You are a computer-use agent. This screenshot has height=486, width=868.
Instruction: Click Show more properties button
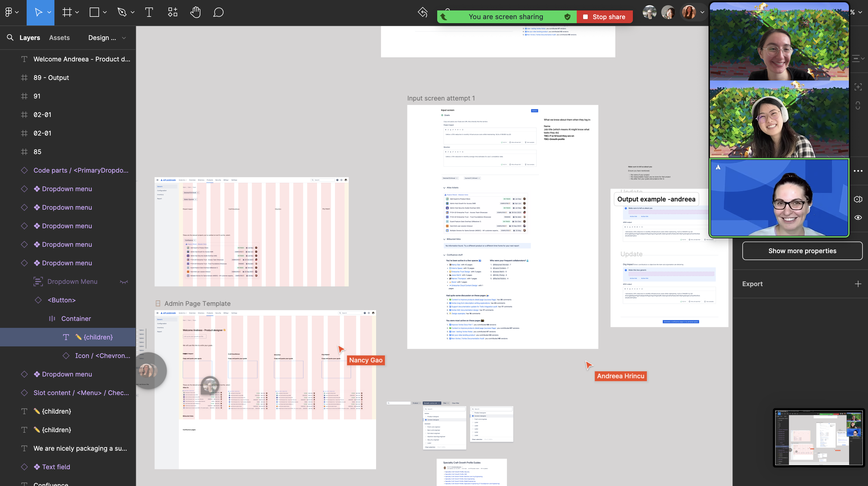[x=802, y=251]
